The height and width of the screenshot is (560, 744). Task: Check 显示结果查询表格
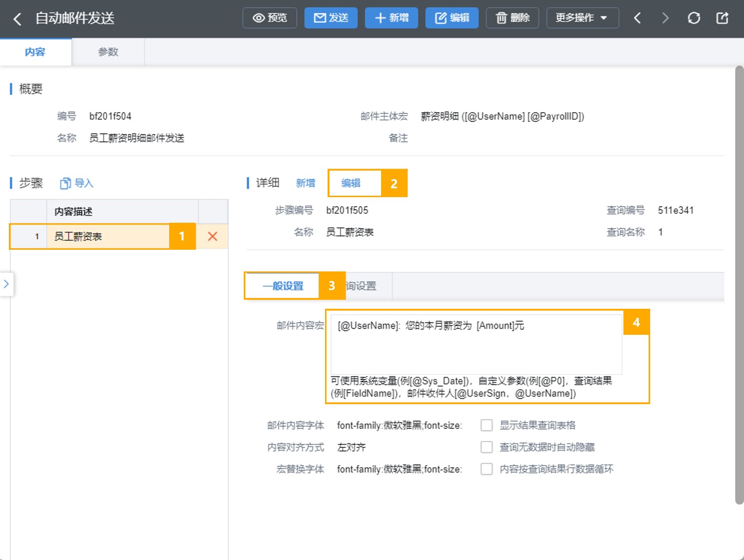[x=486, y=425]
